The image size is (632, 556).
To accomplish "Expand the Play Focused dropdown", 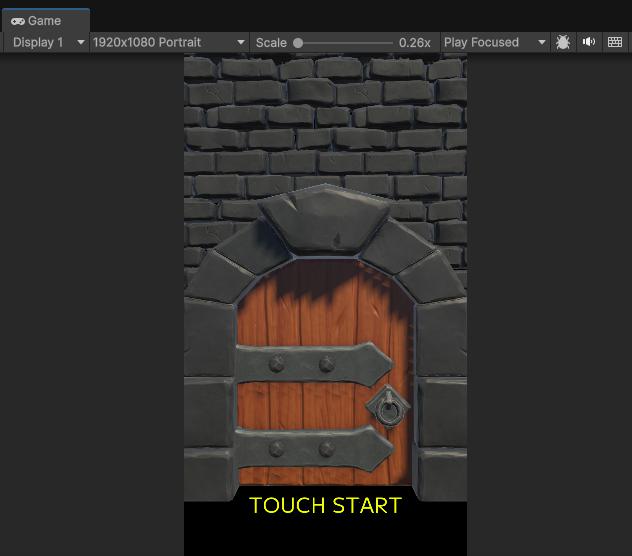I will (x=495, y=42).
